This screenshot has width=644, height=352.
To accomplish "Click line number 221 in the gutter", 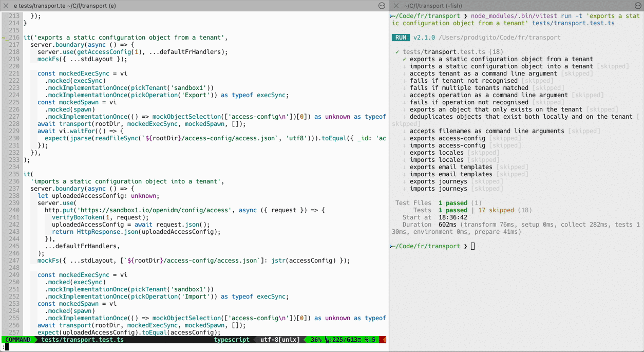I will point(14,73).
